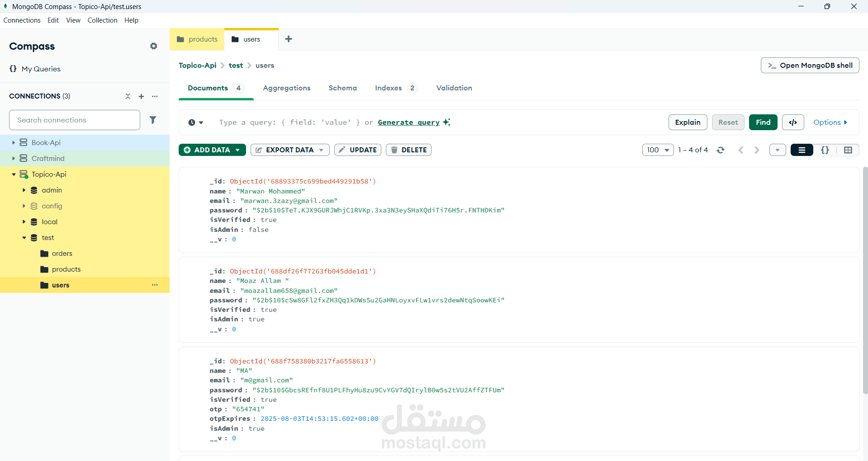
Task: Switch to list view
Action: (802, 150)
